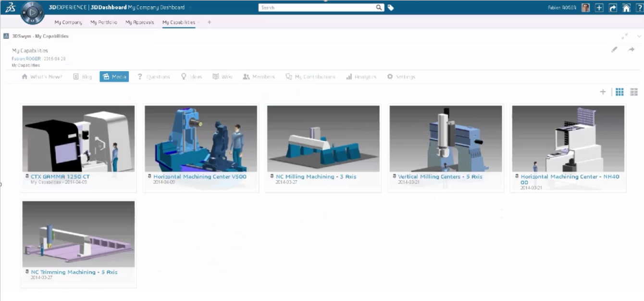Click the 3DSwym widget icon
This screenshot has height=301, width=644.
pos(6,36)
